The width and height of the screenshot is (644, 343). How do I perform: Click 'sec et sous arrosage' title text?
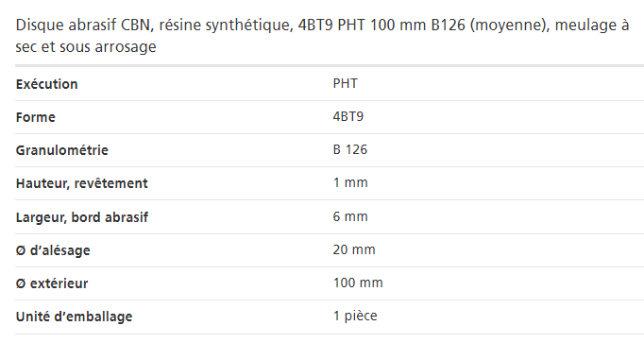(x=86, y=46)
